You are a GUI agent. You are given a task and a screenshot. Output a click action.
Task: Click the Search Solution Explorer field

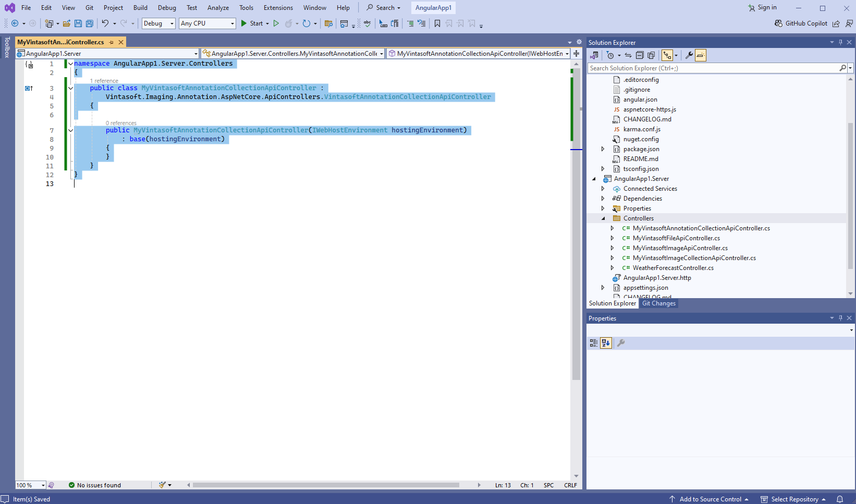click(x=713, y=68)
